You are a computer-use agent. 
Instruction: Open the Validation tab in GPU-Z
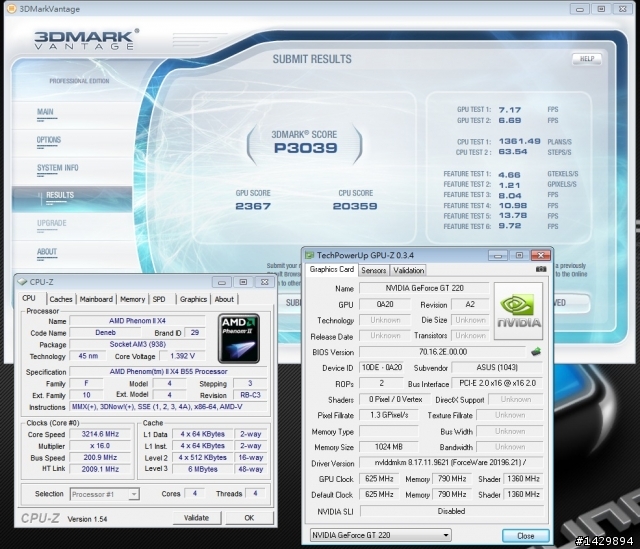click(x=408, y=270)
